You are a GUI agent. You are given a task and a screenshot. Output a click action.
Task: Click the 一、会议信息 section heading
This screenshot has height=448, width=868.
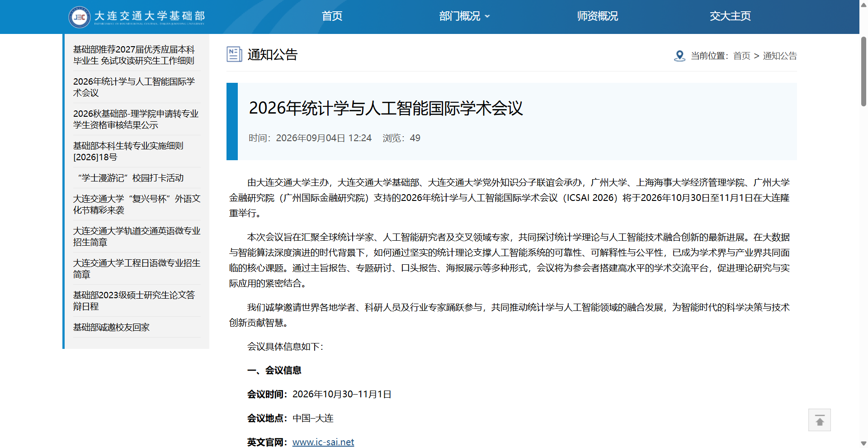pos(274,370)
